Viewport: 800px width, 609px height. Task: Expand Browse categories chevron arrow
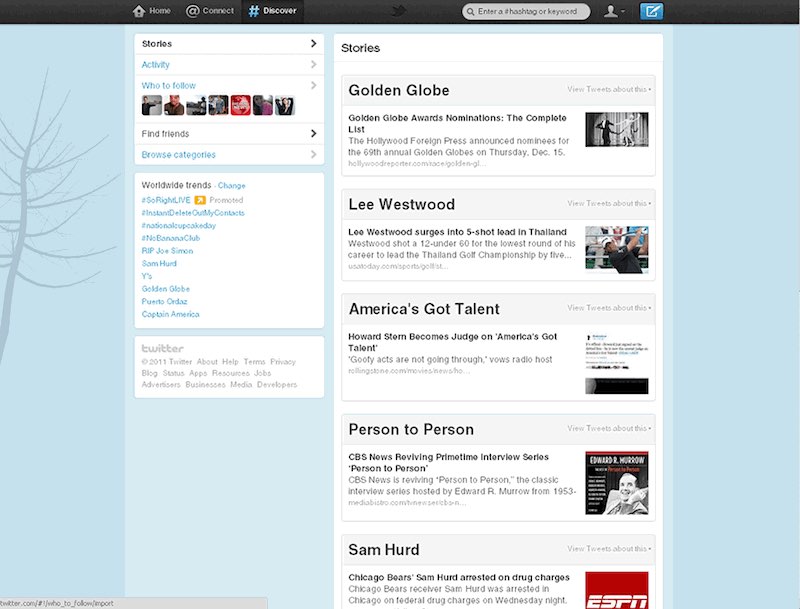coord(313,154)
